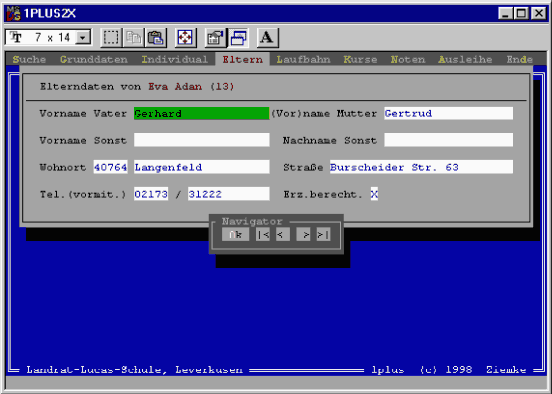Toggle the Erz.berecht. X checkbox
552x394 pixels.
[374, 194]
